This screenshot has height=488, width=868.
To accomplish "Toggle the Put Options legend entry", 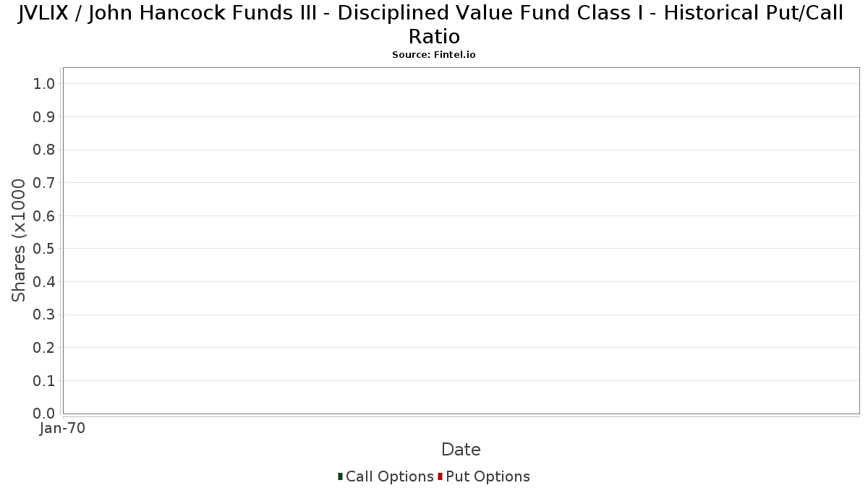I will click(488, 476).
